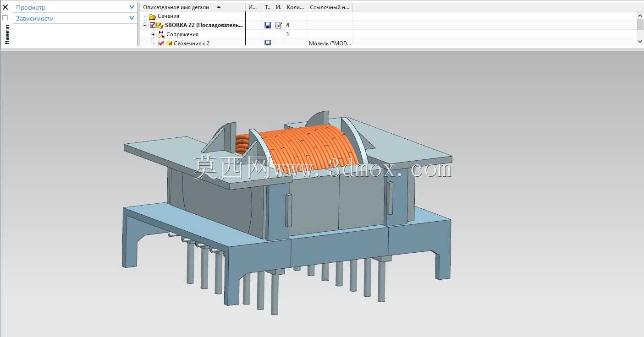Click the count value 3 in Сопряжения row
The height and width of the screenshot is (337, 644).
point(287,34)
